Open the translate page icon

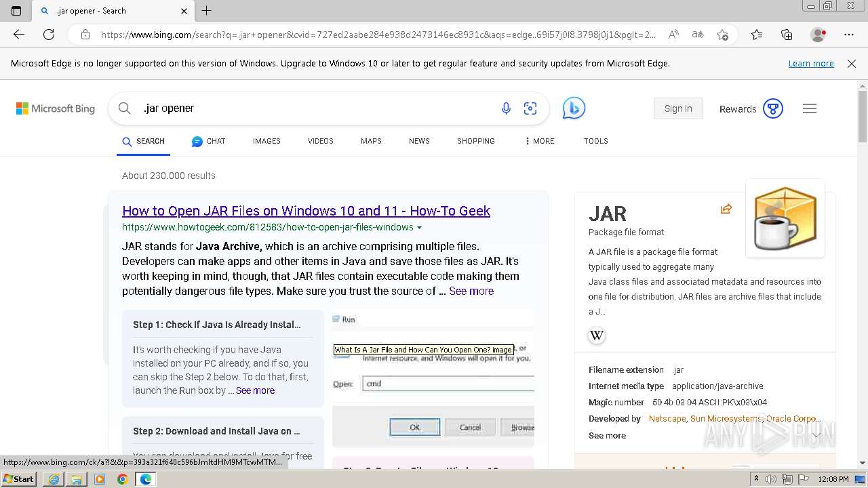click(698, 35)
